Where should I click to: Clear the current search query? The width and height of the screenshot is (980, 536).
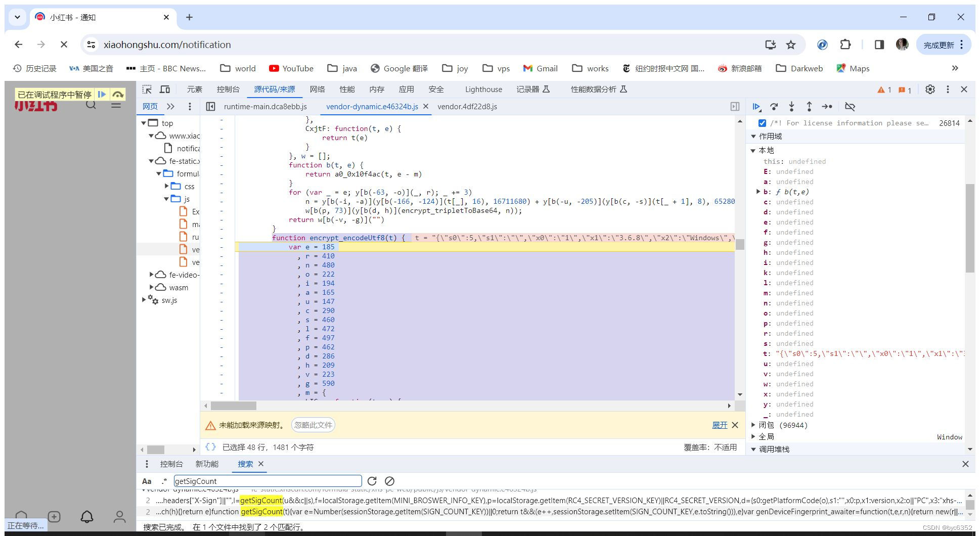click(389, 481)
